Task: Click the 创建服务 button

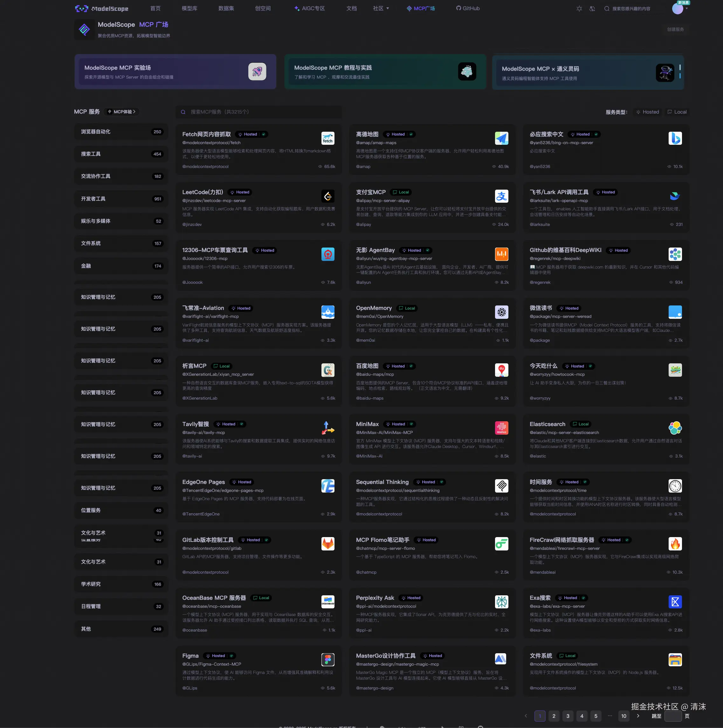Action: point(675,29)
